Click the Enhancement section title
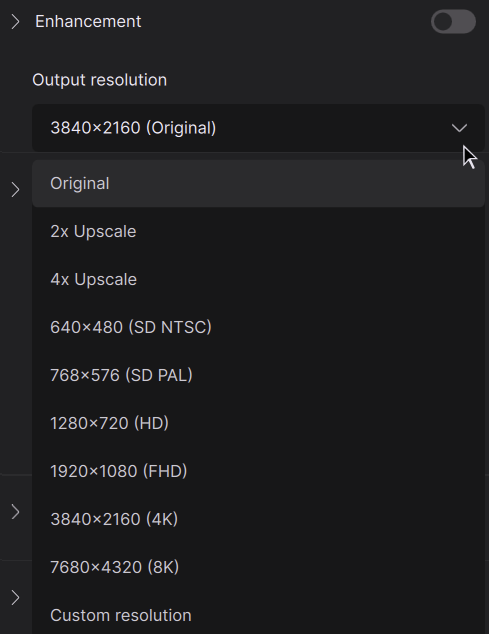Screen dimensions: 489x634 pyautogui.click(x=88, y=21)
